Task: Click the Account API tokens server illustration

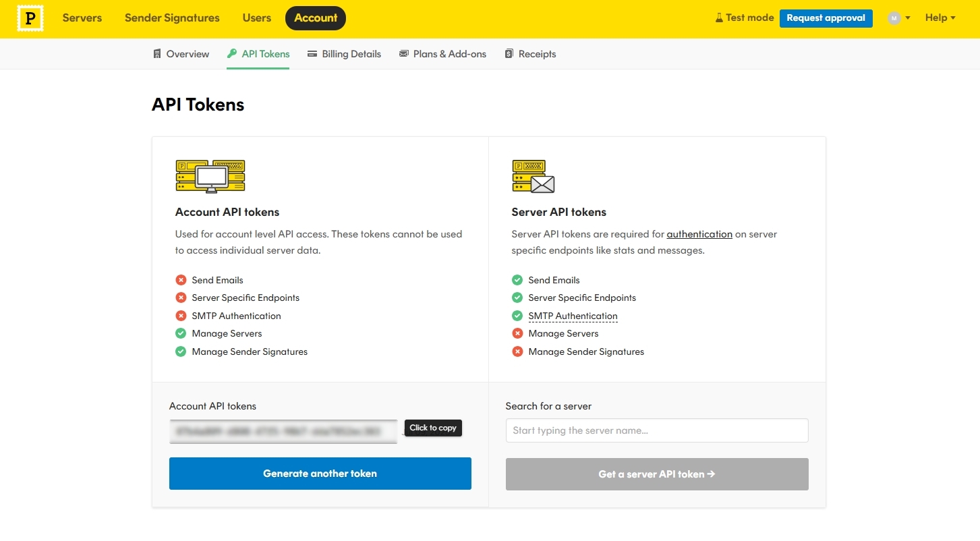Action: [x=210, y=176]
